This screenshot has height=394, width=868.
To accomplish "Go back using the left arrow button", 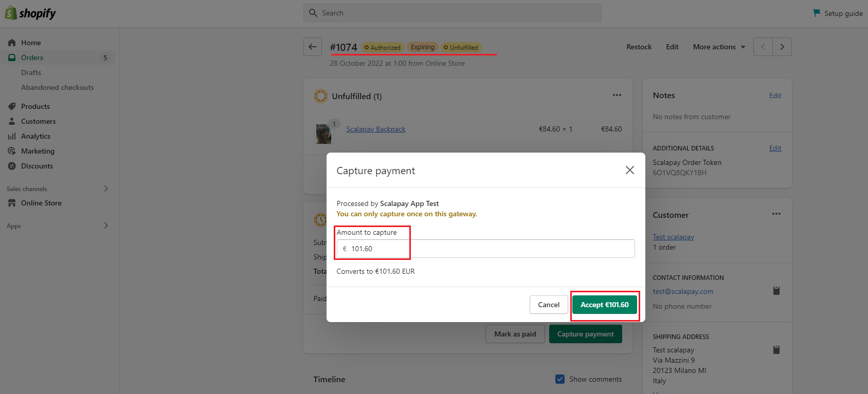I will [x=313, y=47].
